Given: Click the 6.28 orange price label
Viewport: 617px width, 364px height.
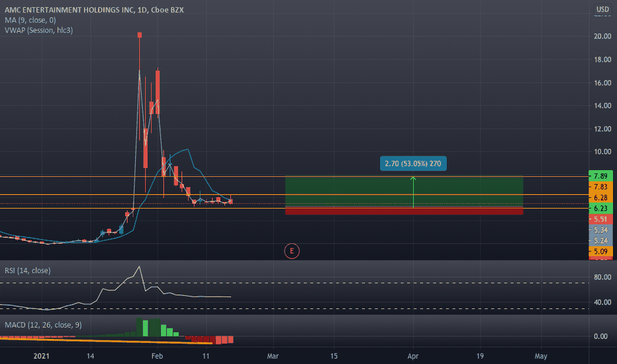Looking at the screenshot, I should 600,197.
